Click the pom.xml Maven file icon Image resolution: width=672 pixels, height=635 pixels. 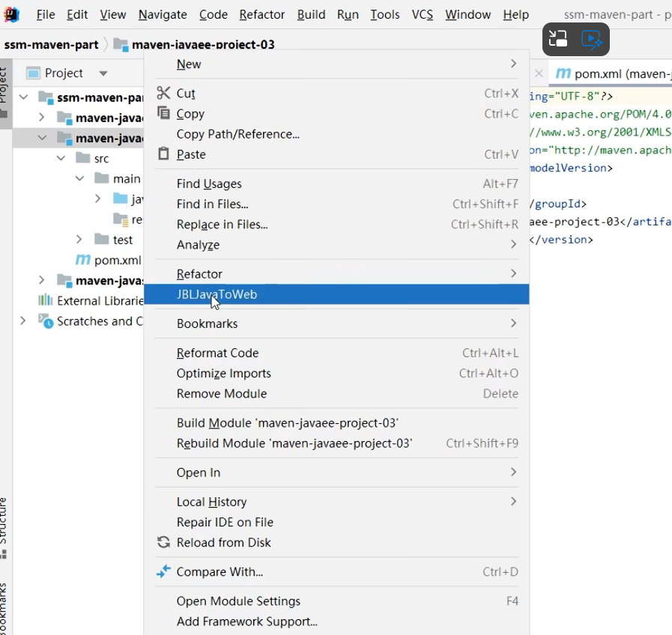(x=82, y=260)
